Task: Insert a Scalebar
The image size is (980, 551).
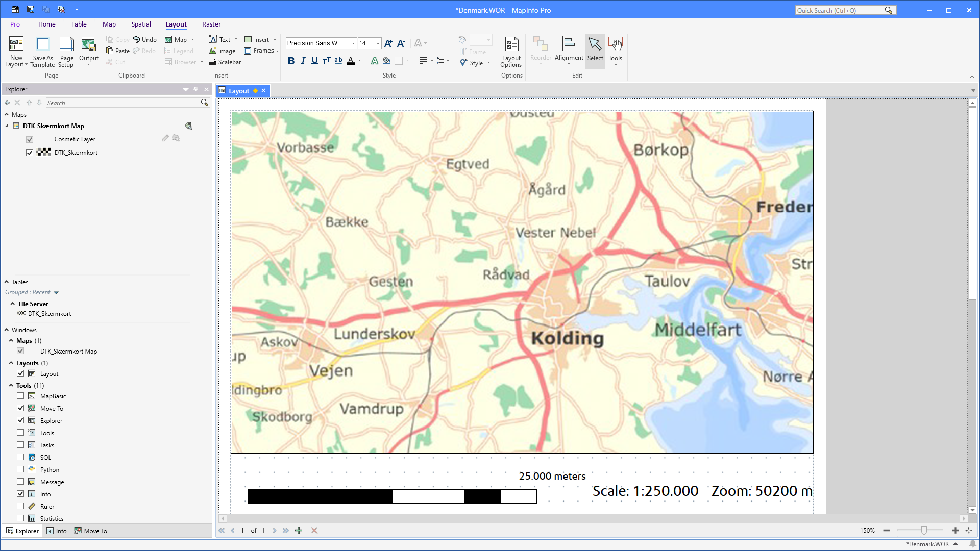Action: [225, 62]
